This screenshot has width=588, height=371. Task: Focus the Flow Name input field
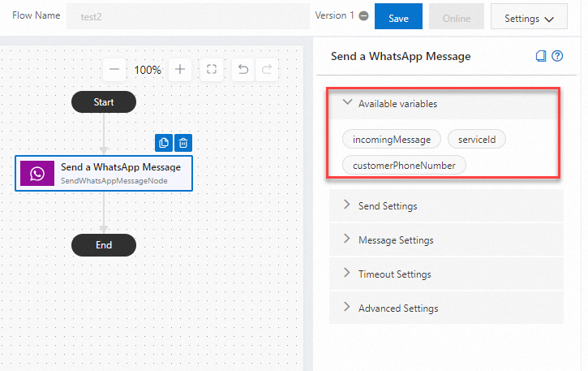coord(188,16)
